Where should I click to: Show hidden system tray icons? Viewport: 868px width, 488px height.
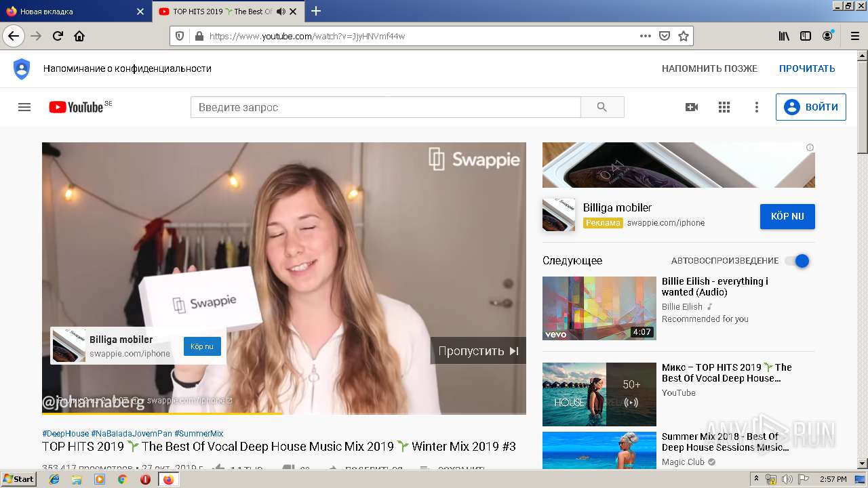click(756, 479)
